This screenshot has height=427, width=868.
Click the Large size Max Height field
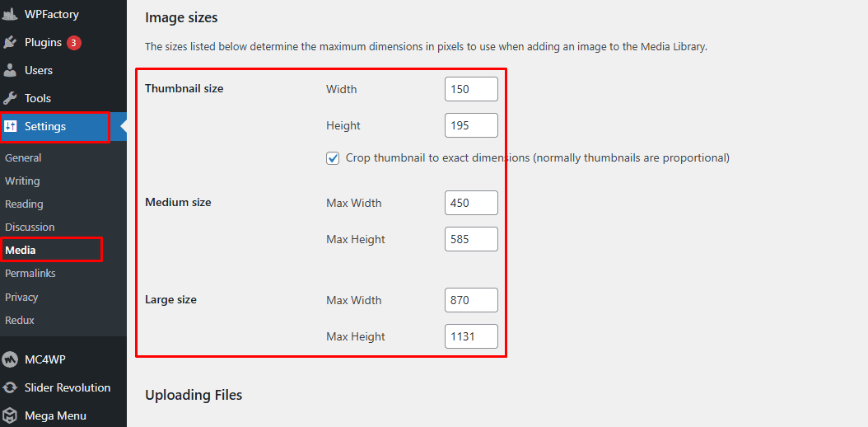point(471,336)
